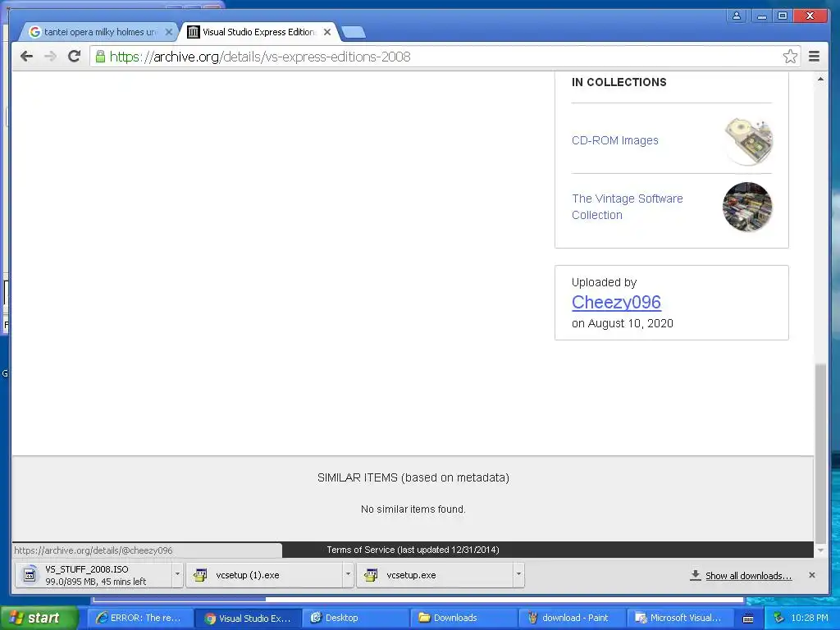
Task: Click the SIMILAR ITEMS heading text
Action: [413, 477]
